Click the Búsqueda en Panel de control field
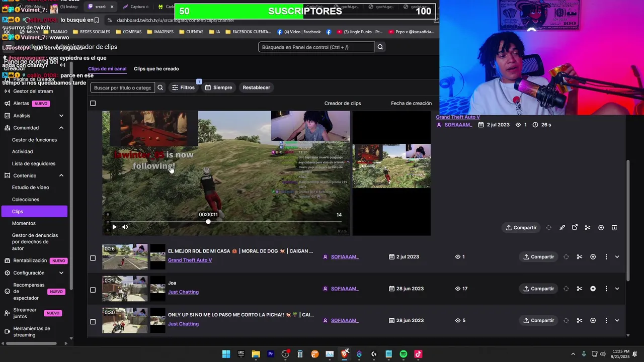644x362 pixels. pos(316,47)
